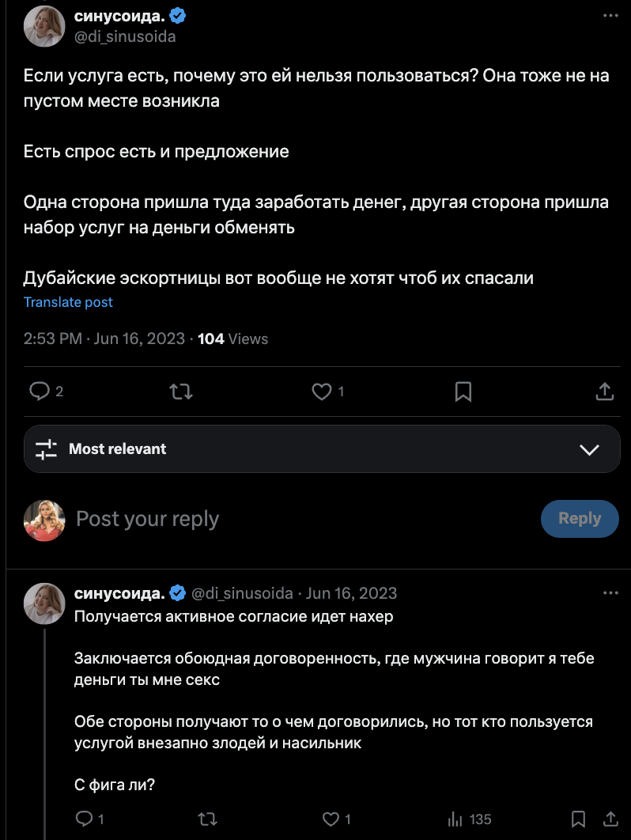Viewport: 631px width, 840px height.
Task: Like the main post
Action: click(x=321, y=392)
